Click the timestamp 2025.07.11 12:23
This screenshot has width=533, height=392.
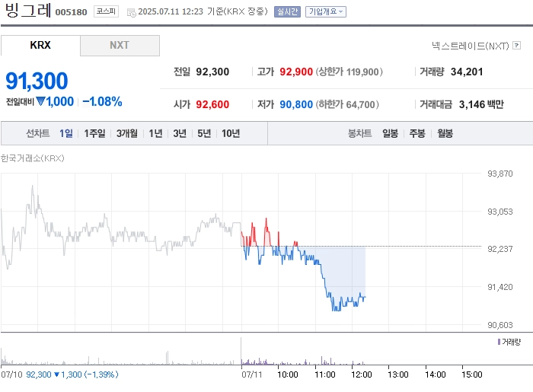click(171, 11)
